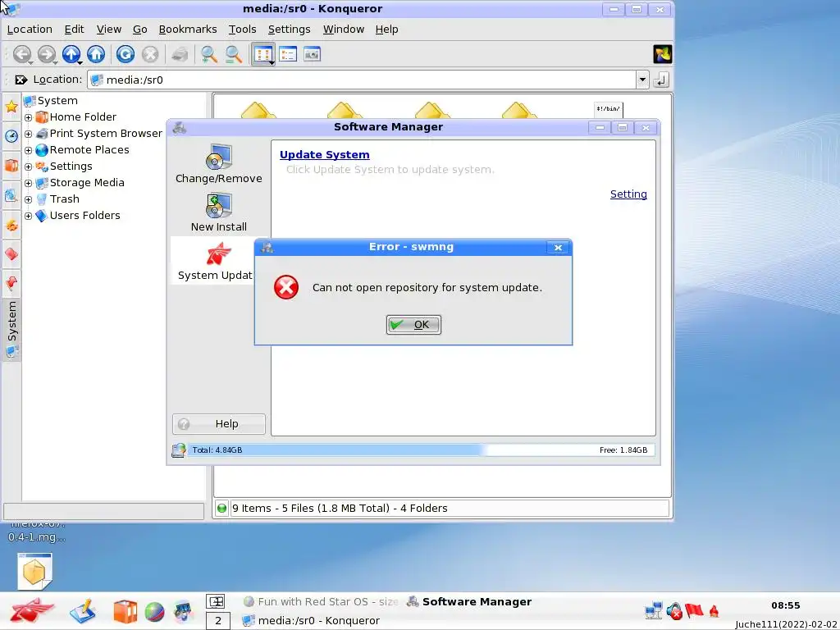Go up one directory level

point(71,54)
